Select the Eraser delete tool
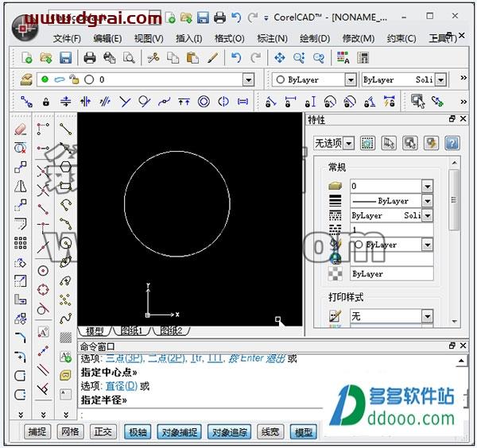 coord(21,129)
